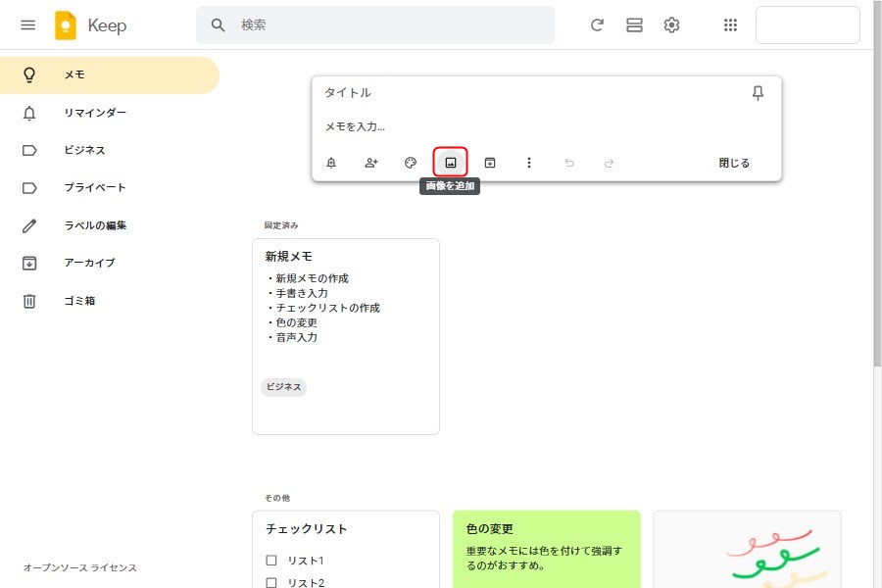This screenshot has height=588, width=882.
Task: Open the three-dot more options menu
Action: click(x=529, y=163)
